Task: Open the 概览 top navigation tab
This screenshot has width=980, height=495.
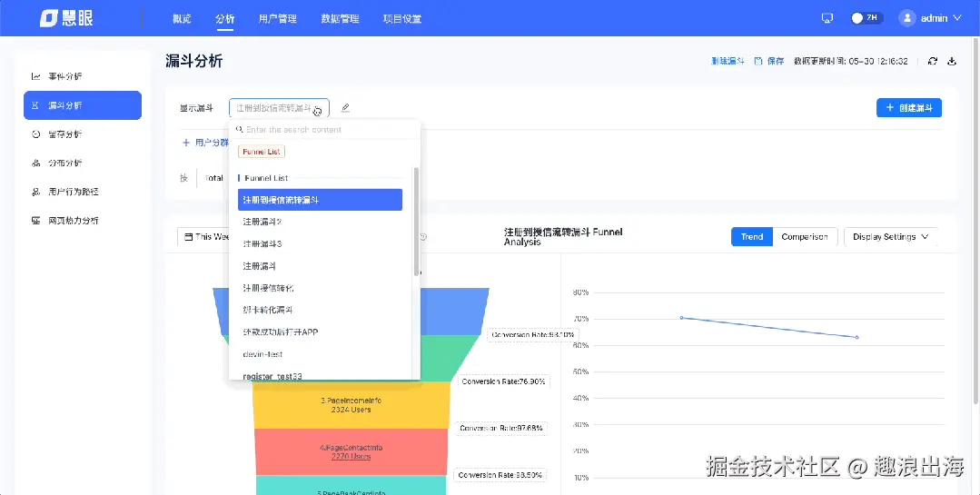Action: point(182,19)
